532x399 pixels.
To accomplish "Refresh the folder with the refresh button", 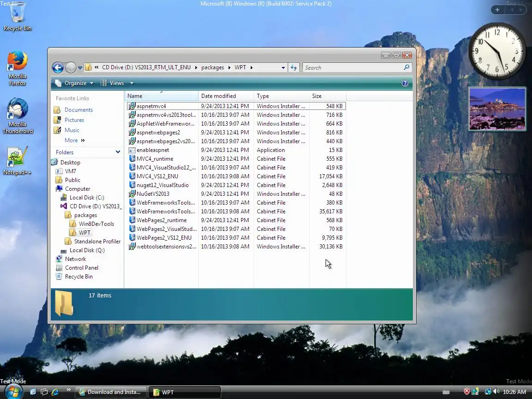I will click(294, 67).
